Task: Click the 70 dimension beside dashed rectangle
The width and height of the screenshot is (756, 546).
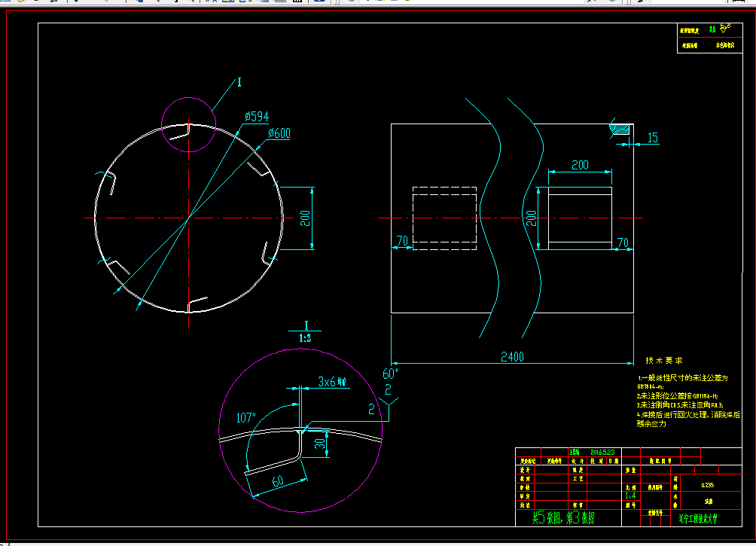Action: click(402, 241)
